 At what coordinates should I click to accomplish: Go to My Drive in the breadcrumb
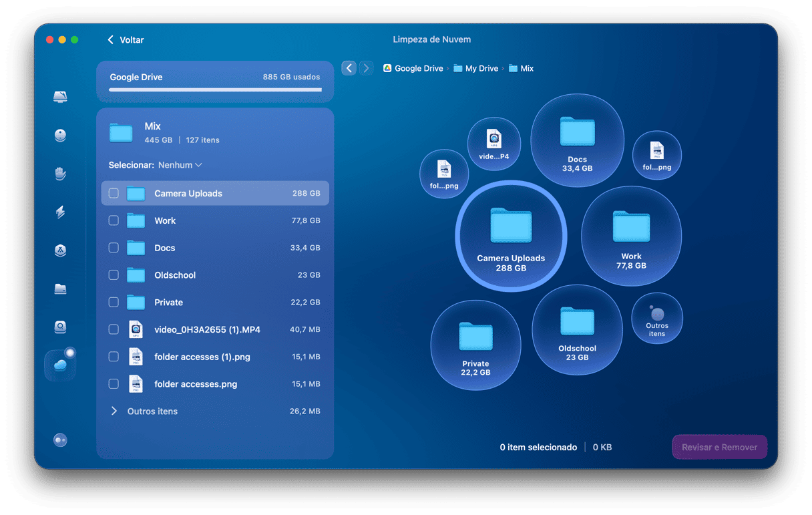pyautogui.click(x=481, y=68)
